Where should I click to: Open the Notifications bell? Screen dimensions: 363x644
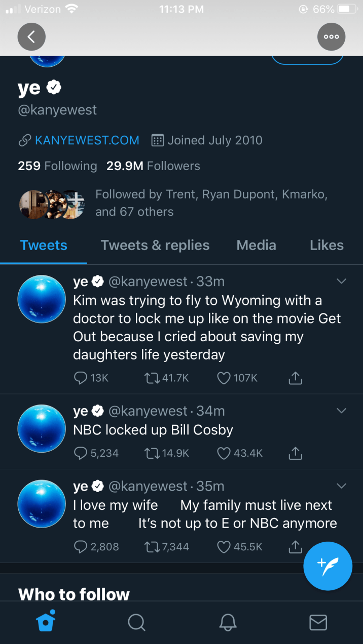click(x=228, y=622)
